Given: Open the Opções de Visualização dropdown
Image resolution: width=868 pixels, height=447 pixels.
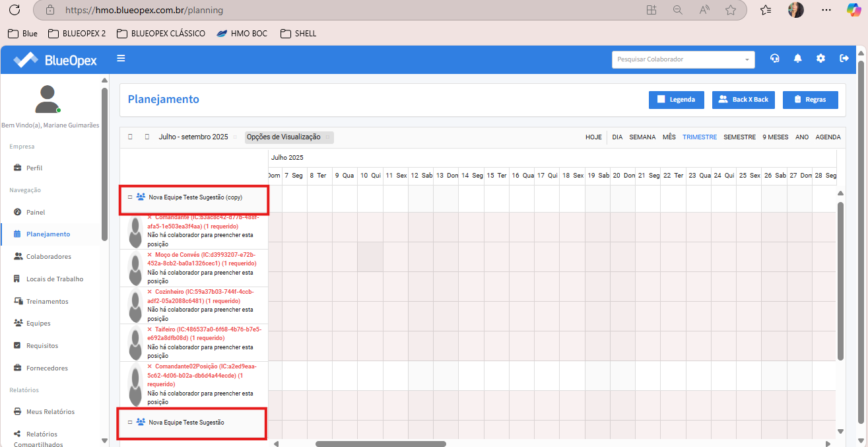Looking at the screenshot, I should click(289, 137).
